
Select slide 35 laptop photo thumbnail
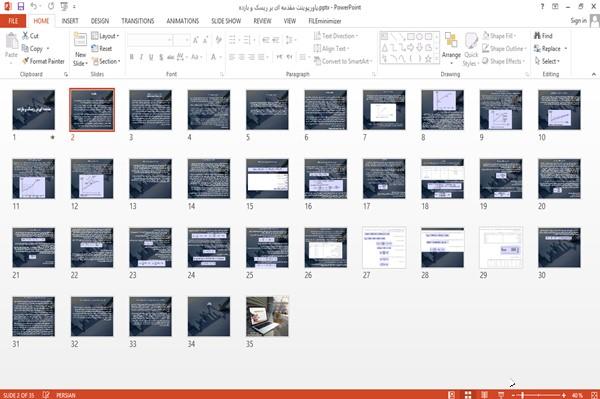pyautogui.click(x=267, y=316)
